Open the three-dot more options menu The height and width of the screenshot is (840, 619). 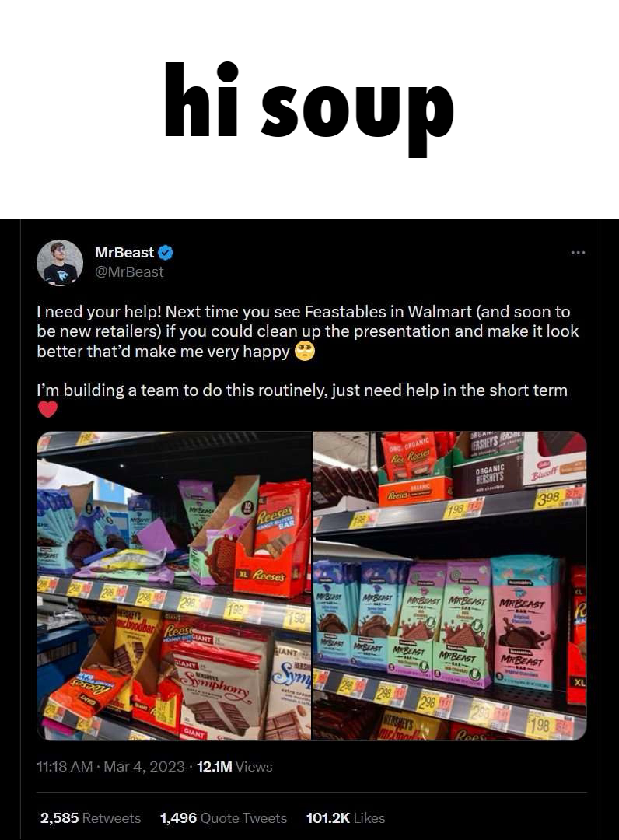(578, 252)
